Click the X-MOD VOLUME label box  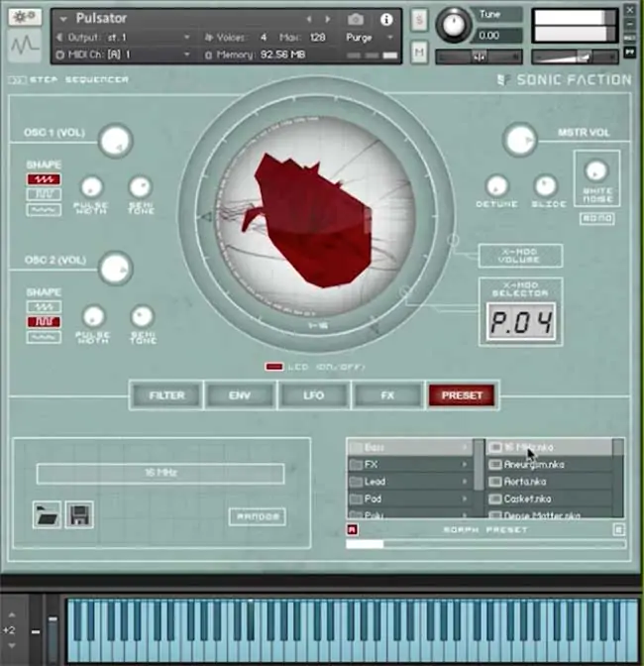(x=520, y=256)
